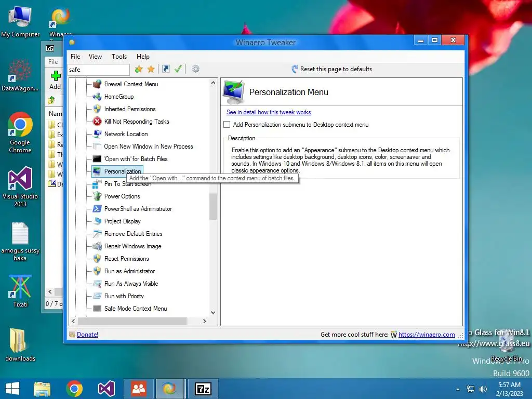
Task: Click the HomeGroup icon in the tree
Action: coord(97,96)
